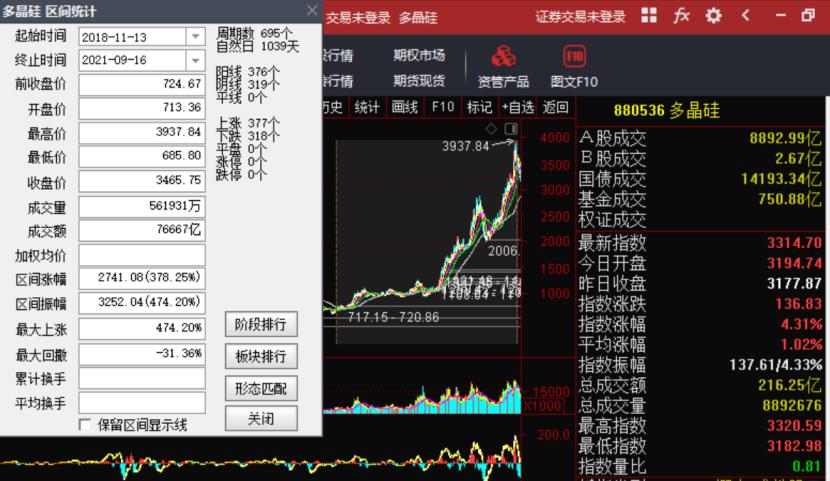
Task: Open the 资管产品 red cubes icon
Action: [503, 57]
